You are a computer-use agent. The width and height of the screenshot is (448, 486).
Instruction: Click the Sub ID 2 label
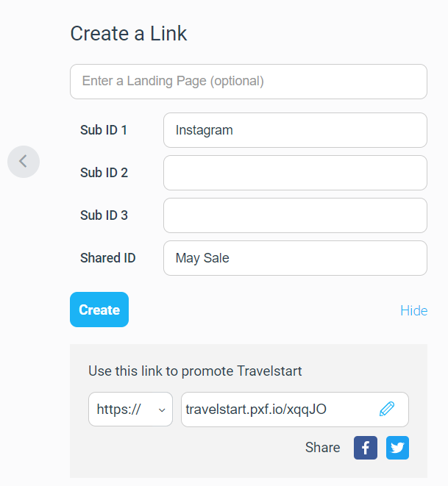[x=104, y=173]
